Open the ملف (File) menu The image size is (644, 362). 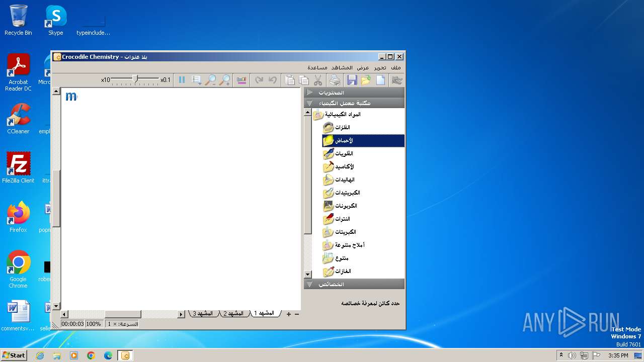(x=396, y=67)
